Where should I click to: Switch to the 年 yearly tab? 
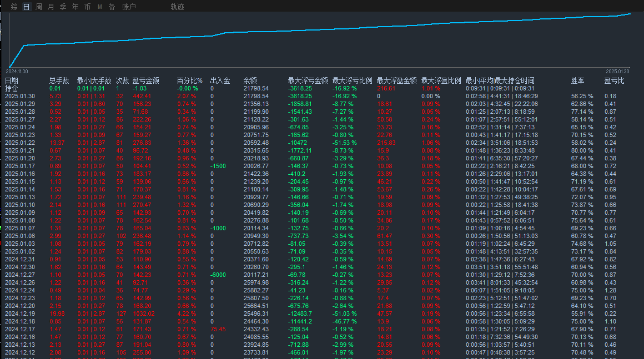(75, 7)
